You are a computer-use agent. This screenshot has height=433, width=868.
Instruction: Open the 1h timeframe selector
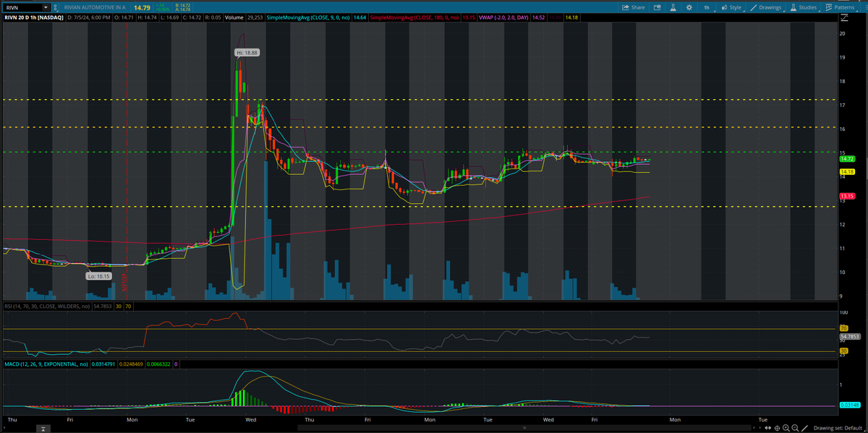tap(707, 7)
